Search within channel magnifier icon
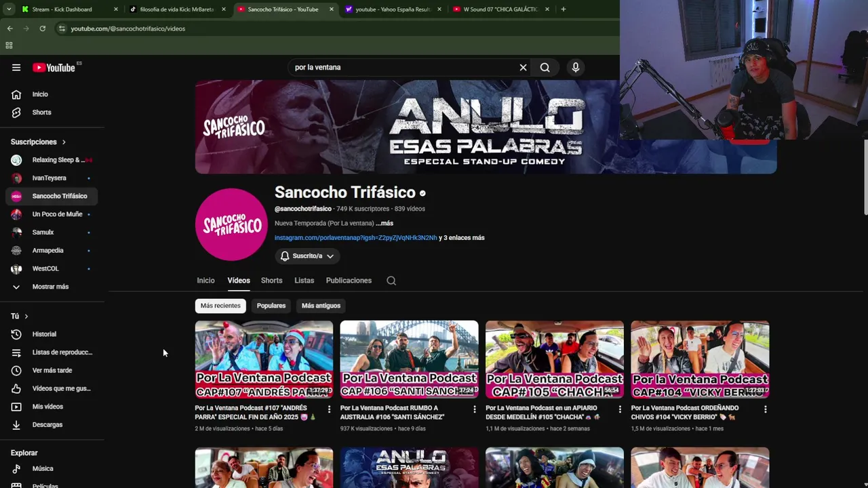The image size is (868, 488). 391,281
